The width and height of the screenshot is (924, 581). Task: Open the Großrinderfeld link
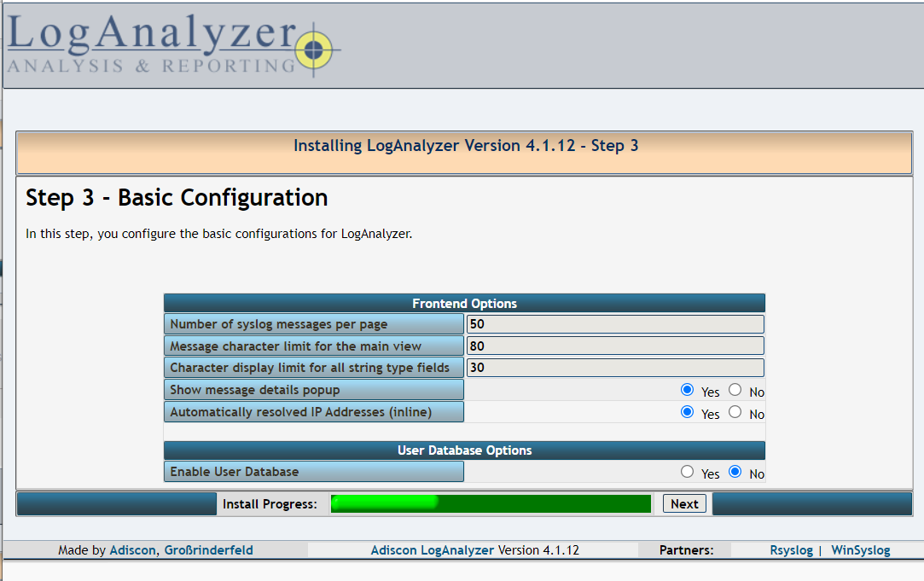(209, 549)
